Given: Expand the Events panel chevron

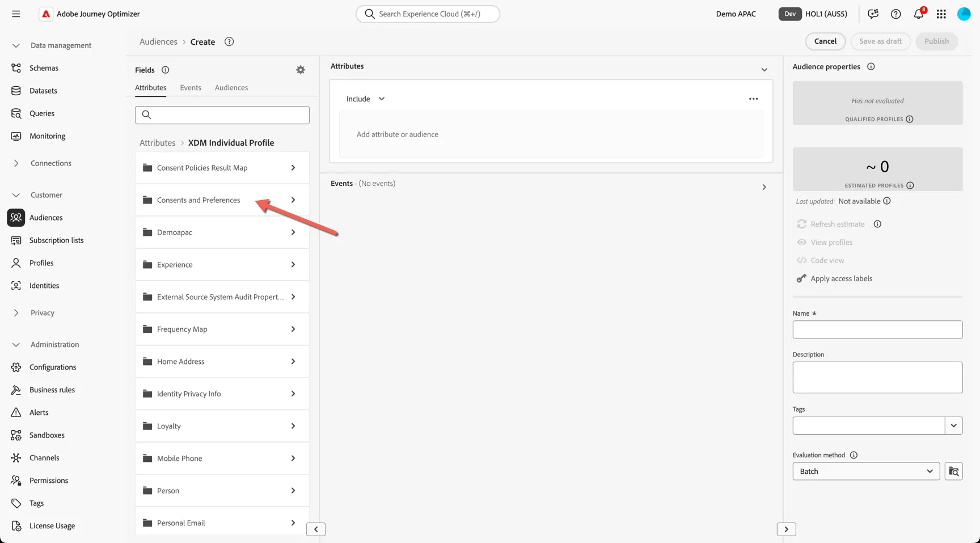Looking at the screenshot, I should pyautogui.click(x=764, y=187).
